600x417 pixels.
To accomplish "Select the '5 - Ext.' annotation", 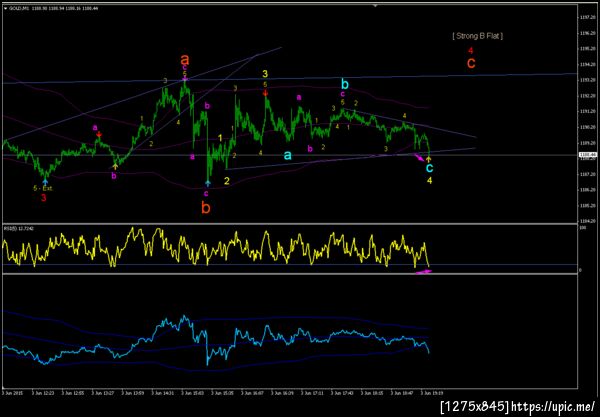I will 43,188.
